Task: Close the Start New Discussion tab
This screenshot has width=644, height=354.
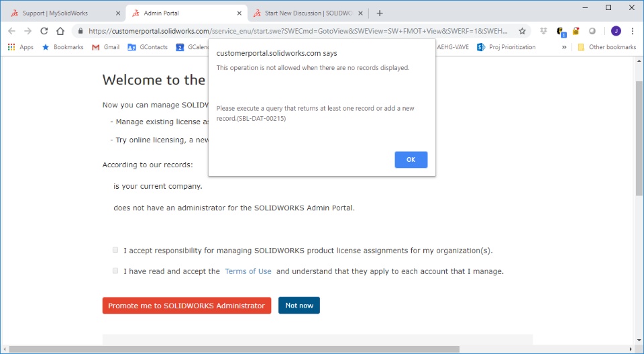Action: [x=360, y=13]
